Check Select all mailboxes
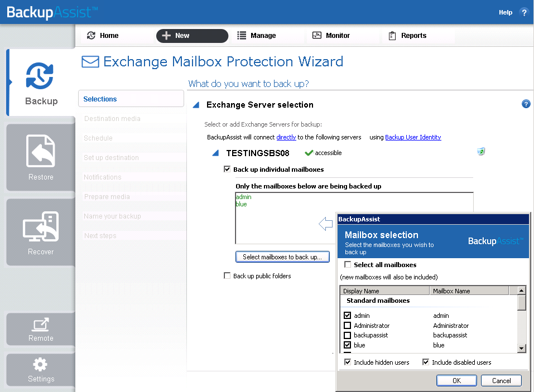Screen dimensions: 534x392 pyautogui.click(x=348, y=264)
